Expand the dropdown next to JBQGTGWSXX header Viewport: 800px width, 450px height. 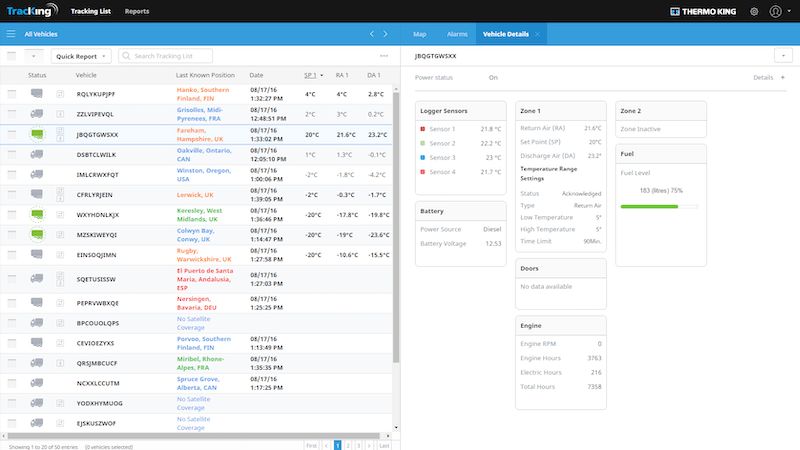point(781,56)
